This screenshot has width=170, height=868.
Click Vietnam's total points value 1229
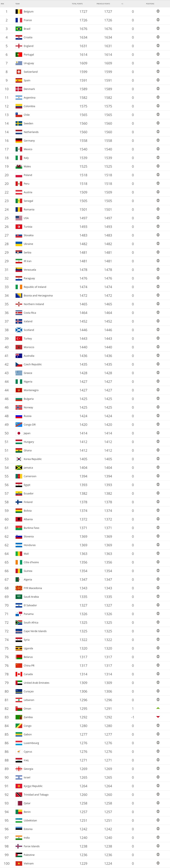[83, 864]
